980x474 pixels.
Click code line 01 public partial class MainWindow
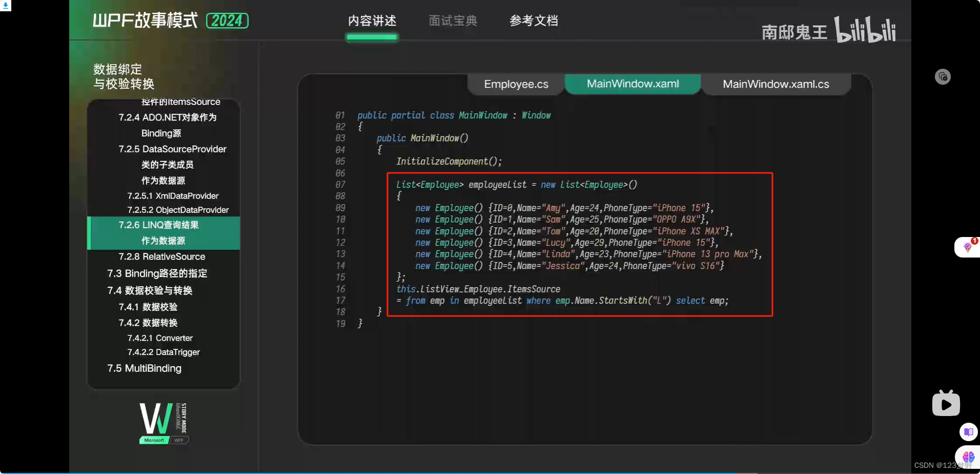click(454, 115)
